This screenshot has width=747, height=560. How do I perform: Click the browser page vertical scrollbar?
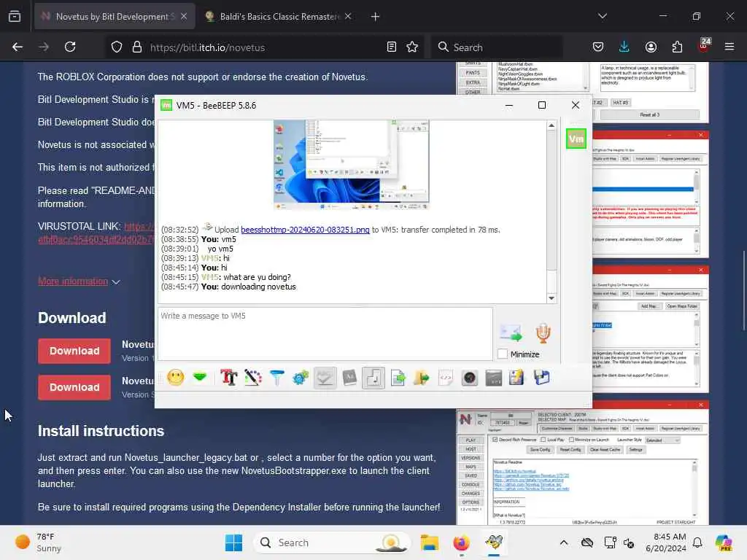click(743, 290)
